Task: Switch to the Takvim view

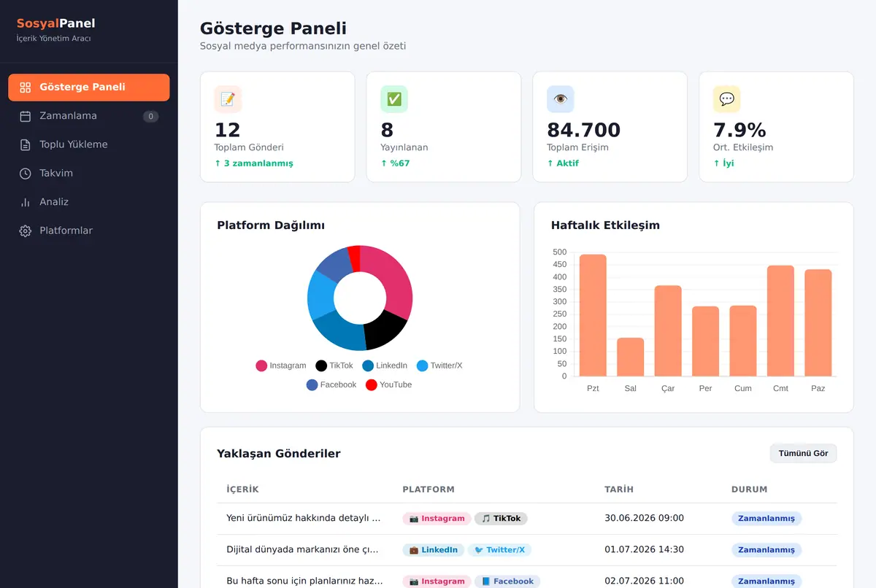Action: click(x=89, y=174)
